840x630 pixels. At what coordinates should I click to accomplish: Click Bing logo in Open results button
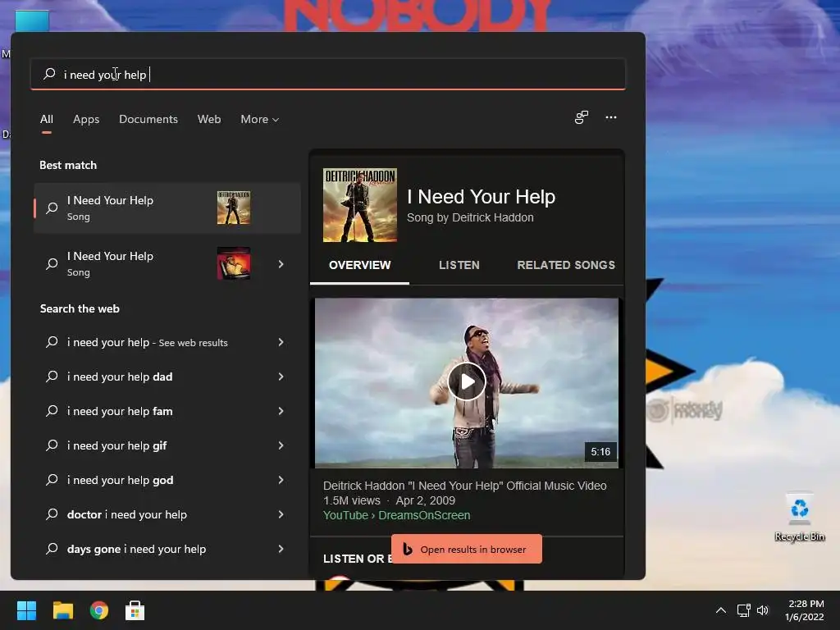pyautogui.click(x=408, y=549)
